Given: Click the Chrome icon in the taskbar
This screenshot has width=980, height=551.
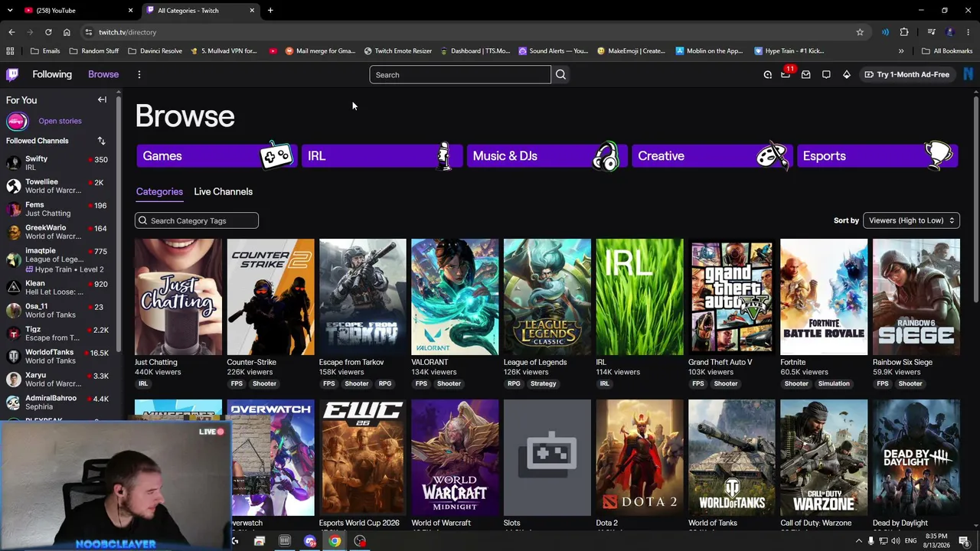Looking at the screenshot, I should 335,541.
